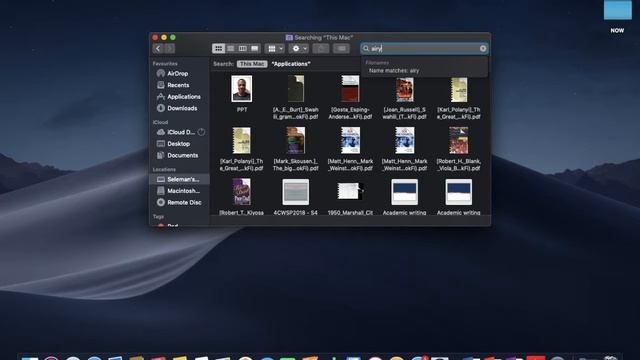Select the 'This Mac' search scope
The image size is (640, 360).
[x=252, y=64]
